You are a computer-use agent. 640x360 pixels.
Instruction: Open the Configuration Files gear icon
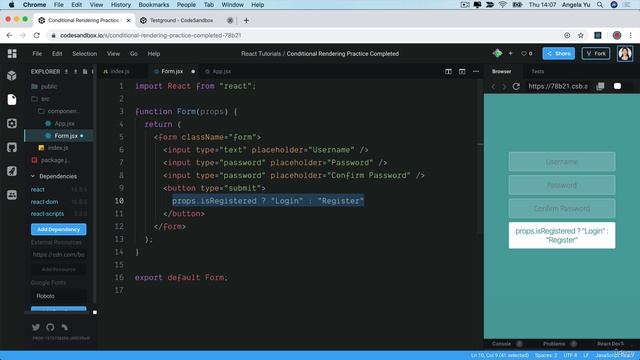click(x=12, y=123)
